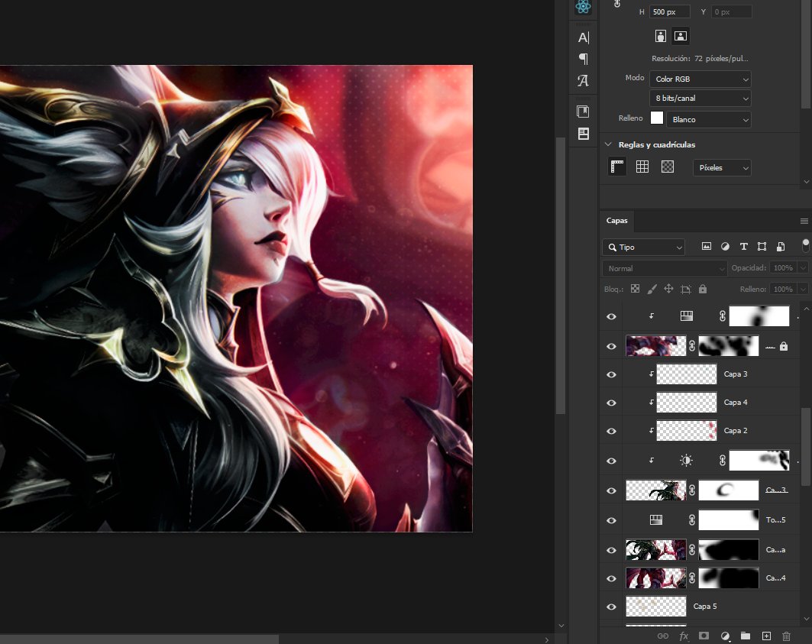The image size is (812, 644).
Task: Click mask link icon on Ca...a layer
Action: click(x=692, y=550)
